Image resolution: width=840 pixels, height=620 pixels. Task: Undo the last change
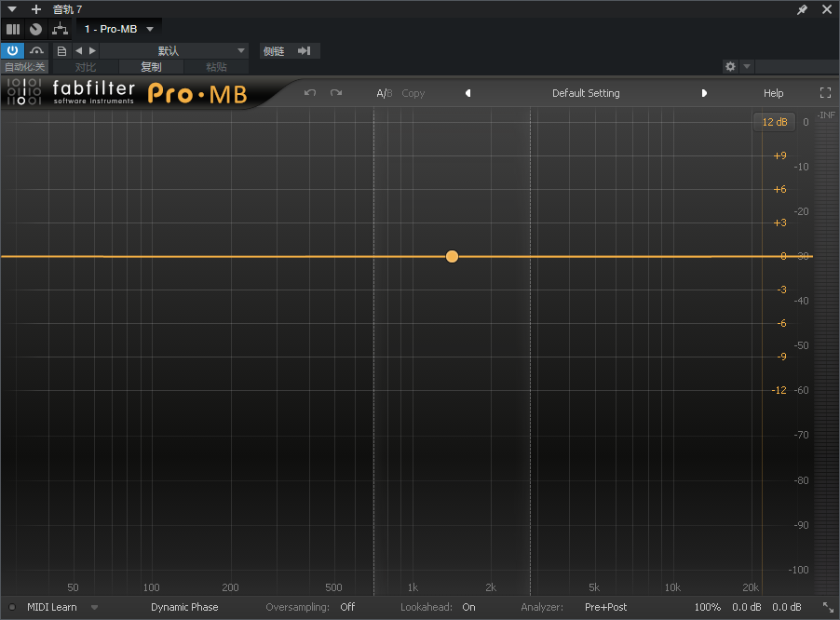coord(309,92)
